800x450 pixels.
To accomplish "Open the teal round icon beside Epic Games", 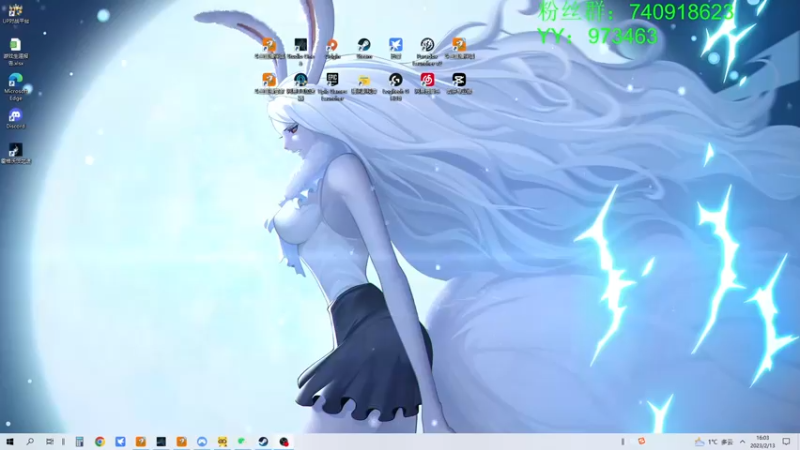I will 301,86.
